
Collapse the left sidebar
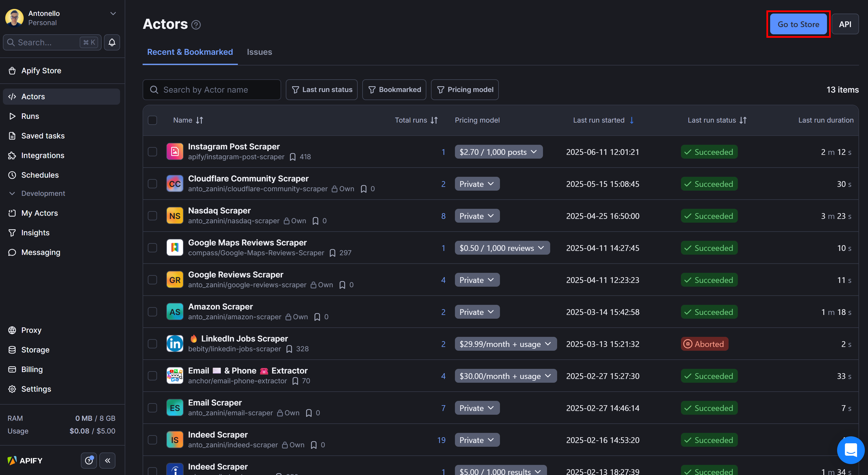[107, 460]
